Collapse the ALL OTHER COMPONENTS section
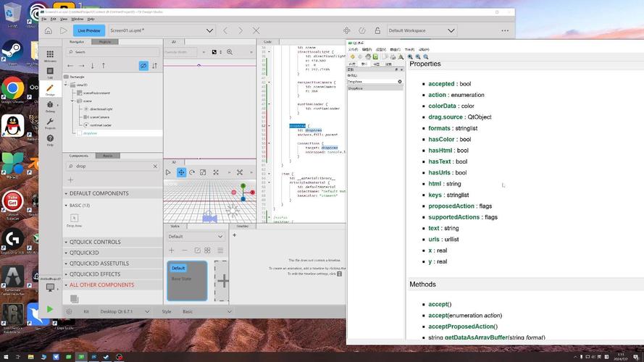 pyautogui.click(x=112, y=285)
